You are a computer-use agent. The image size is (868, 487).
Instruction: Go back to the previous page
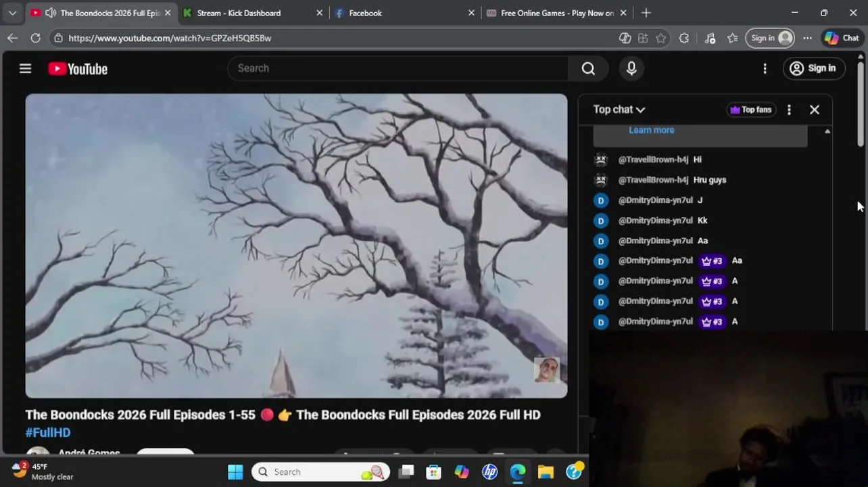pos(12,38)
